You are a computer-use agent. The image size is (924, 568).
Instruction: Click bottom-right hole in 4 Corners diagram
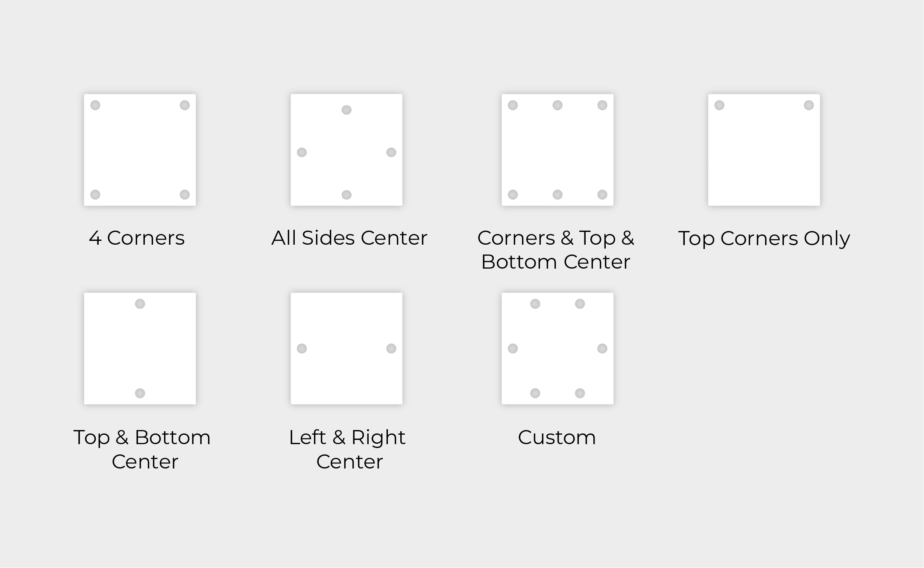pyautogui.click(x=185, y=195)
